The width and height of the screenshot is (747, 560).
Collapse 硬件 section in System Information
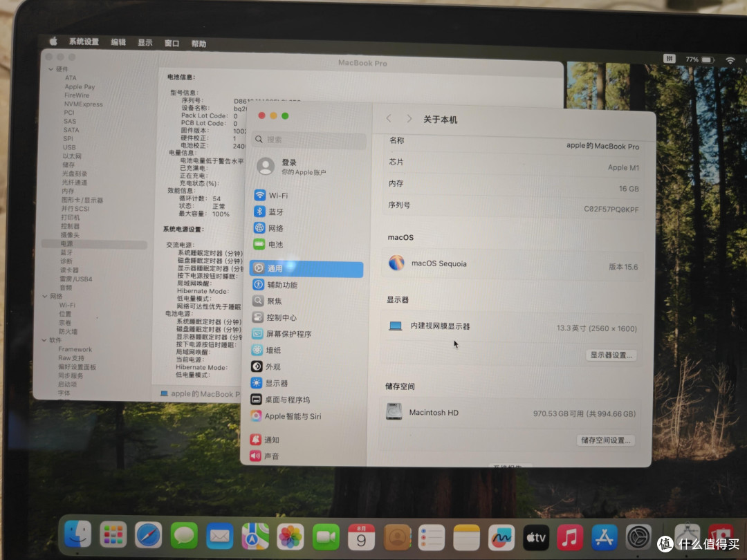tap(50, 69)
